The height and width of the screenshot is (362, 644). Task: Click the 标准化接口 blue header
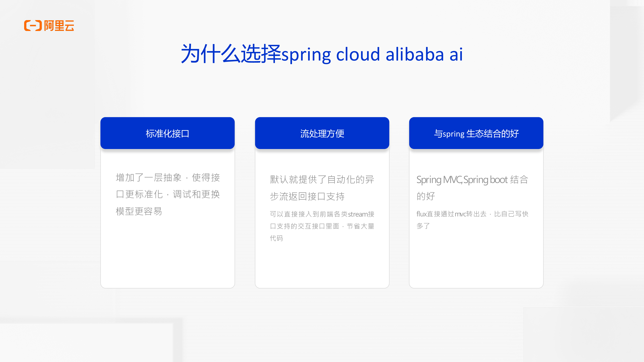(167, 133)
